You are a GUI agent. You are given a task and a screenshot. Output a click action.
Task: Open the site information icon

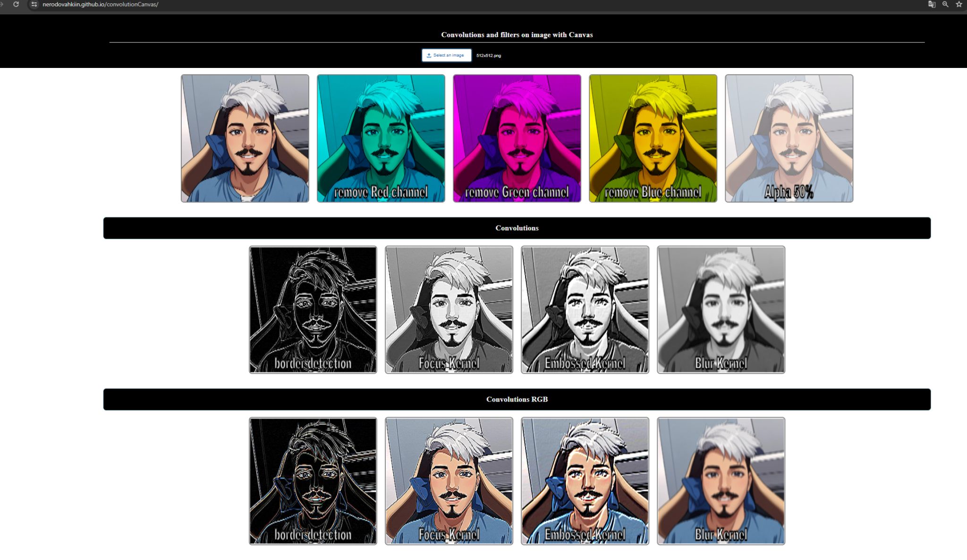pyautogui.click(x=34, y=4)
